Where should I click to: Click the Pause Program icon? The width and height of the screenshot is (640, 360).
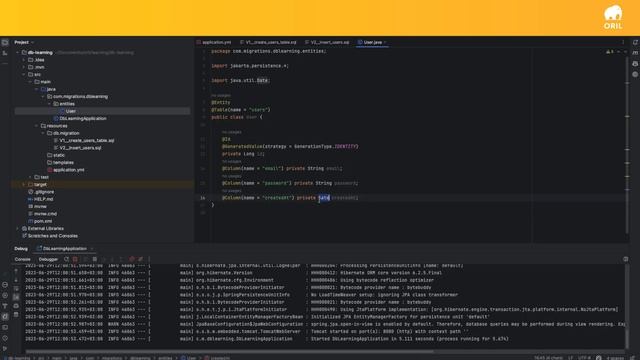(x=95, y=259)
